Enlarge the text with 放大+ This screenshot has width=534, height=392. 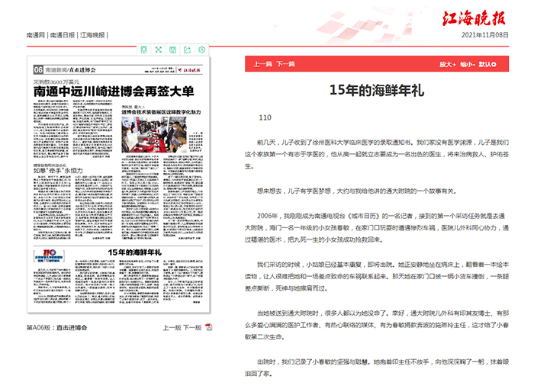click(447, 65)
